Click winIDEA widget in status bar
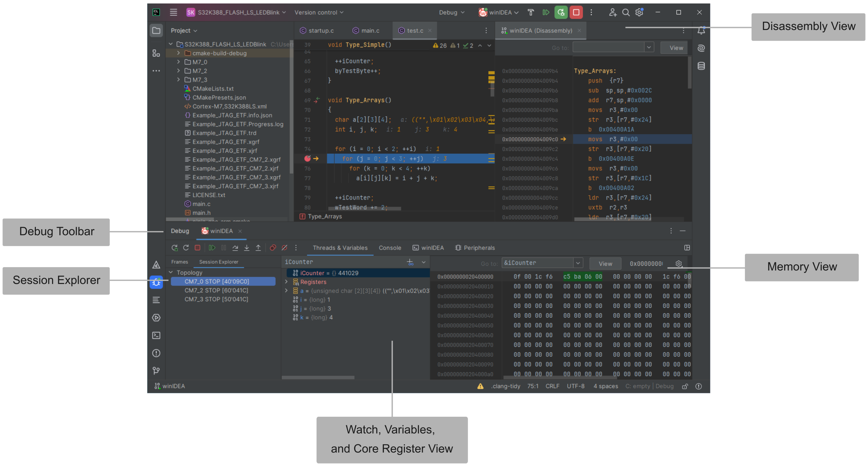This screenshot has height=466, width=868. (170, 386)
